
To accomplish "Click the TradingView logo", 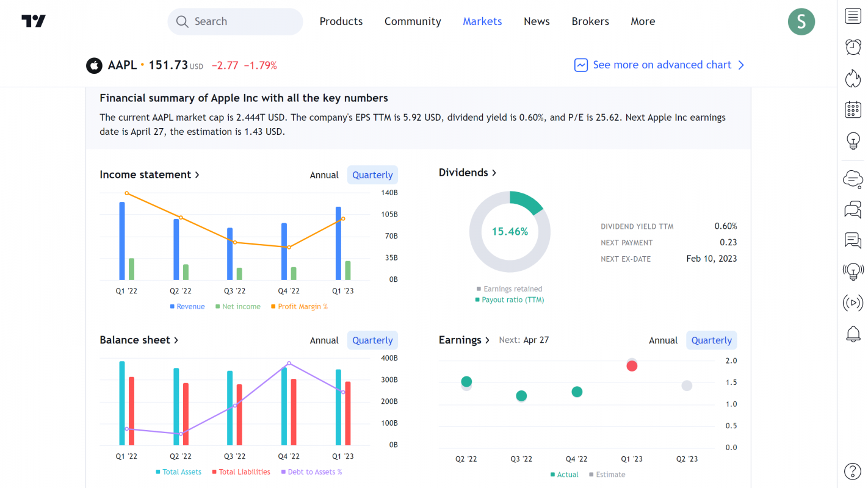I will point(34,21).
